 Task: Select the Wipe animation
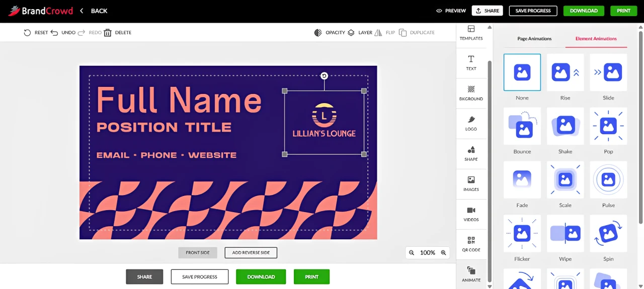(566, 234)
